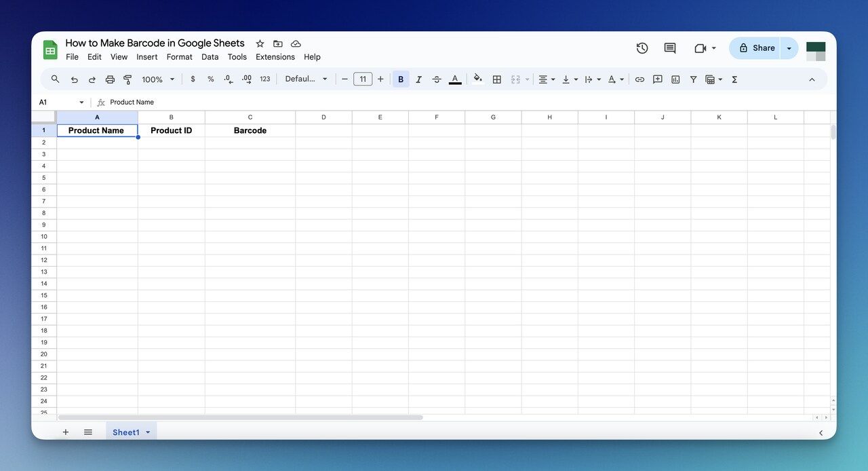868x471 pixels.
Task: Decrease decimal places
Action: click(x=229, y=79)
